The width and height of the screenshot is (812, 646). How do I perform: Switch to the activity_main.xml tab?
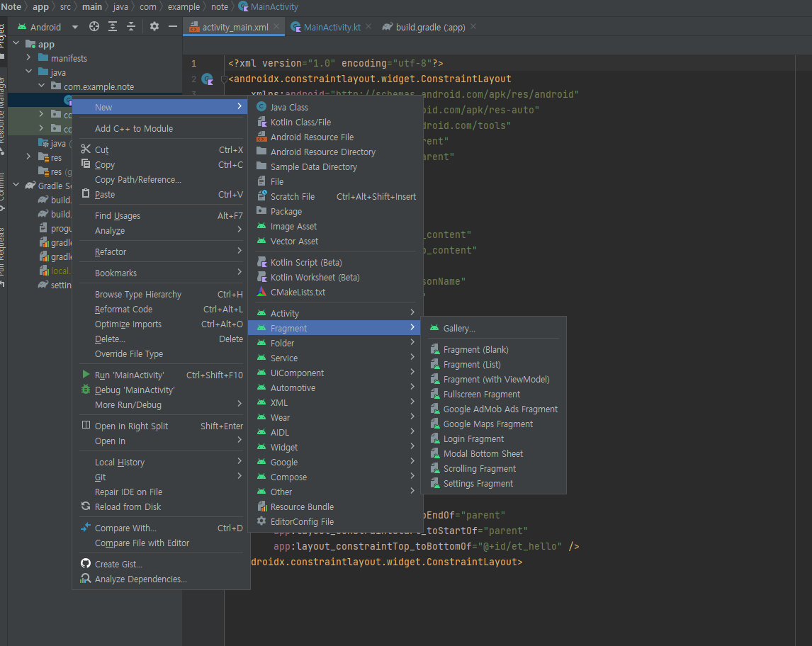(235, 27)
